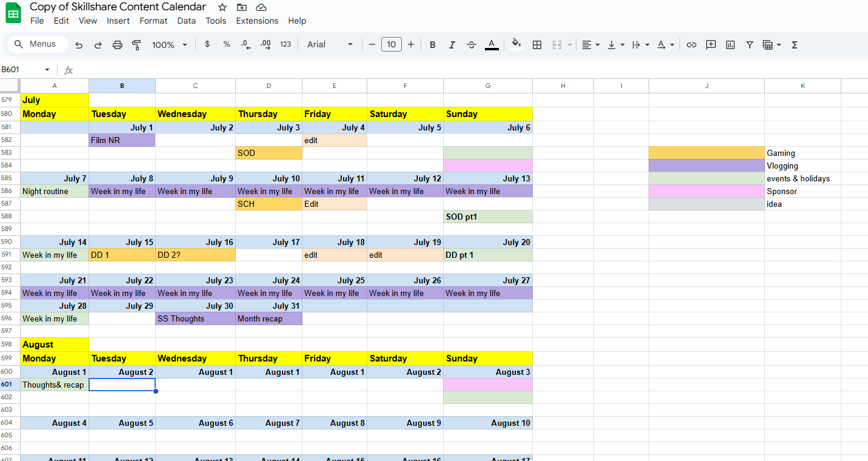Open the Edit menu
868x461 pixels.
pyautogui.click(x=61, y=21)
